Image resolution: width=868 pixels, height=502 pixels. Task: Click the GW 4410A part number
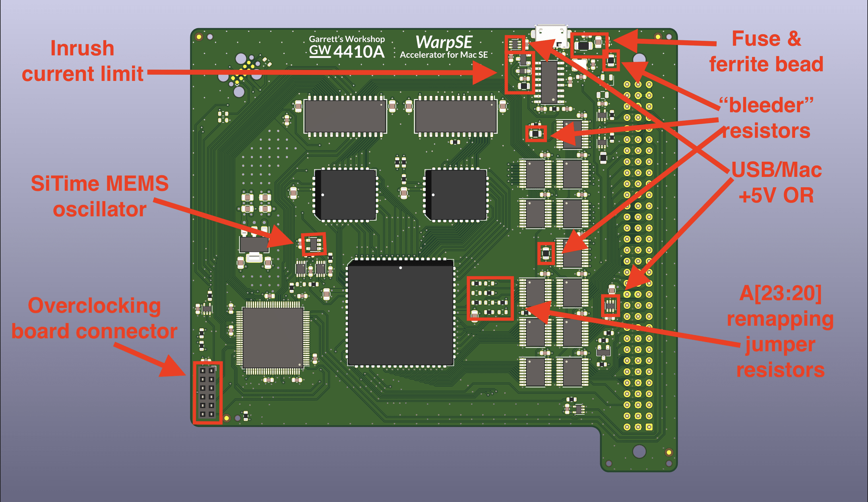click(x=346, y=52)
